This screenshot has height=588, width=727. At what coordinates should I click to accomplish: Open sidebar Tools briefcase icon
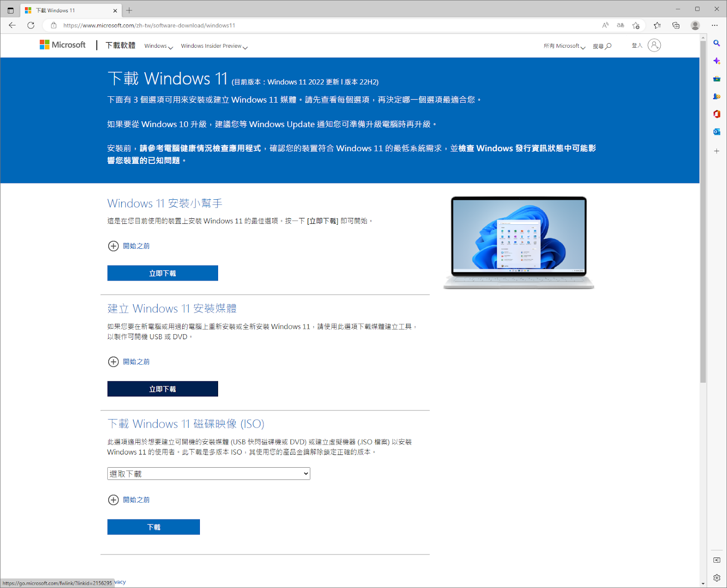click(717, 79)
